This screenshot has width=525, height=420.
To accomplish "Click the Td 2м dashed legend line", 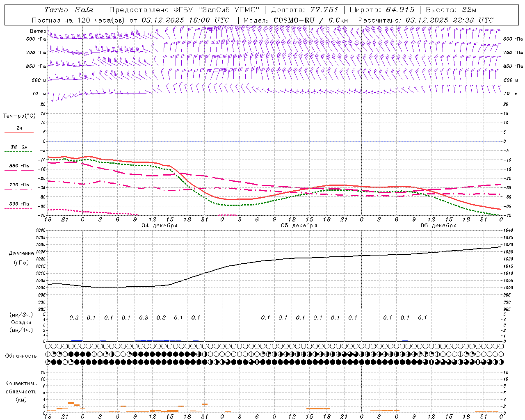I will coord(19,151).
